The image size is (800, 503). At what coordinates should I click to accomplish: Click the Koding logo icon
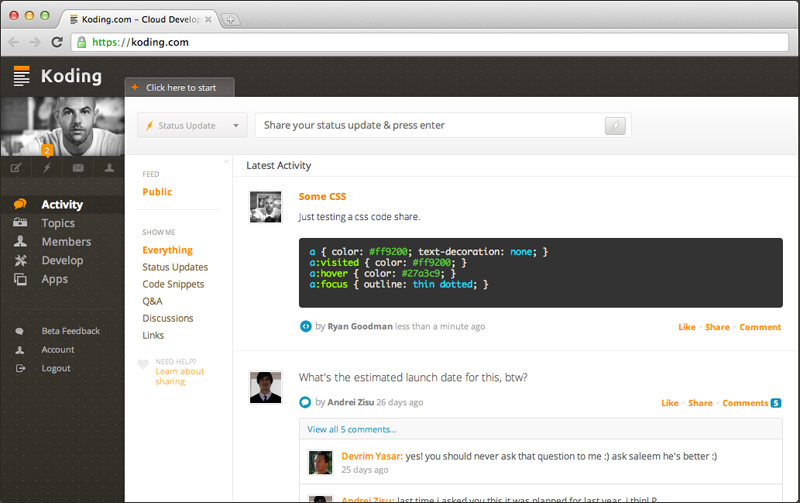[22, 75]
